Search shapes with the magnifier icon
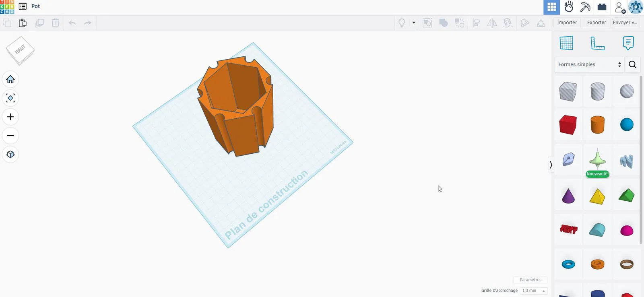This screenshot has height=297, width=644. [633, 65]
